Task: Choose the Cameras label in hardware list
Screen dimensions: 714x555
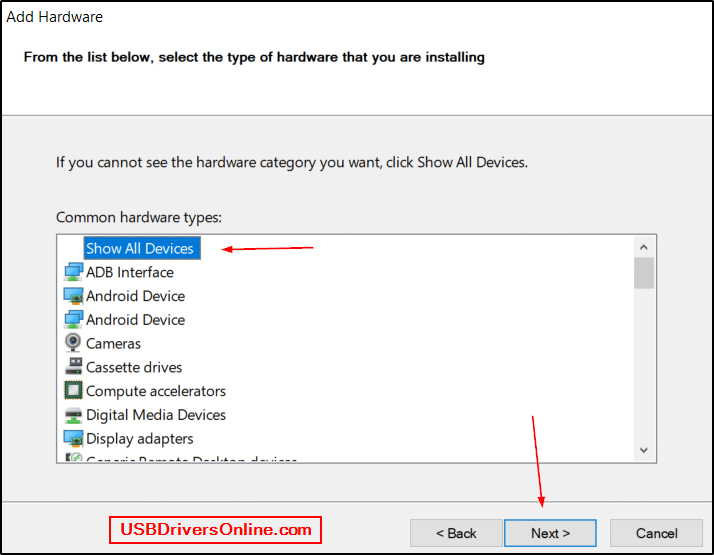Action: tap(113, 343)
